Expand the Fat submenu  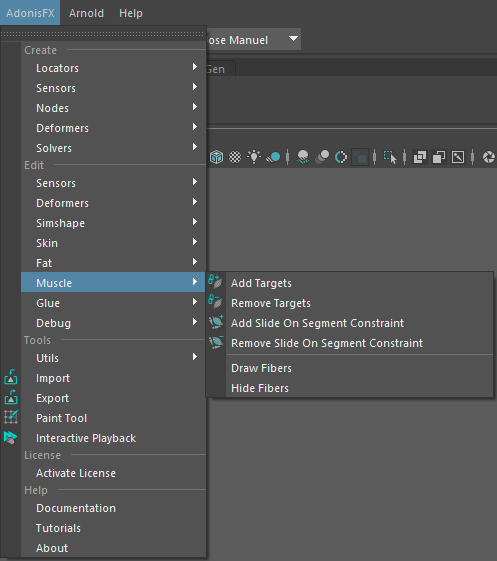tap(113, 263)
